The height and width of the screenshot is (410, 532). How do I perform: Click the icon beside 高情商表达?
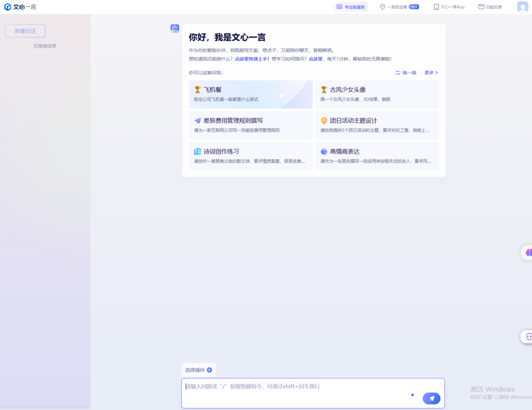(x=324, y=152)
